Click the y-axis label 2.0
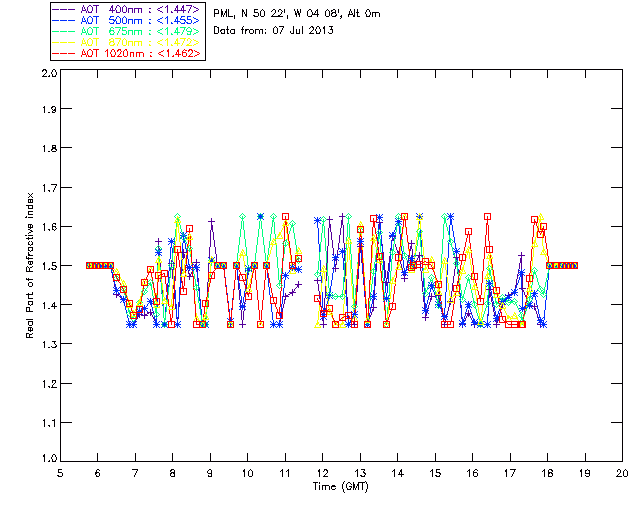The height and width of the screenshot is (512, 640). (x=49, y=74)
